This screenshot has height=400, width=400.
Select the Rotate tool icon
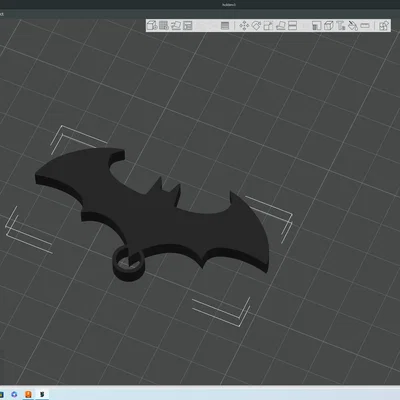click(x=256, y=25)
